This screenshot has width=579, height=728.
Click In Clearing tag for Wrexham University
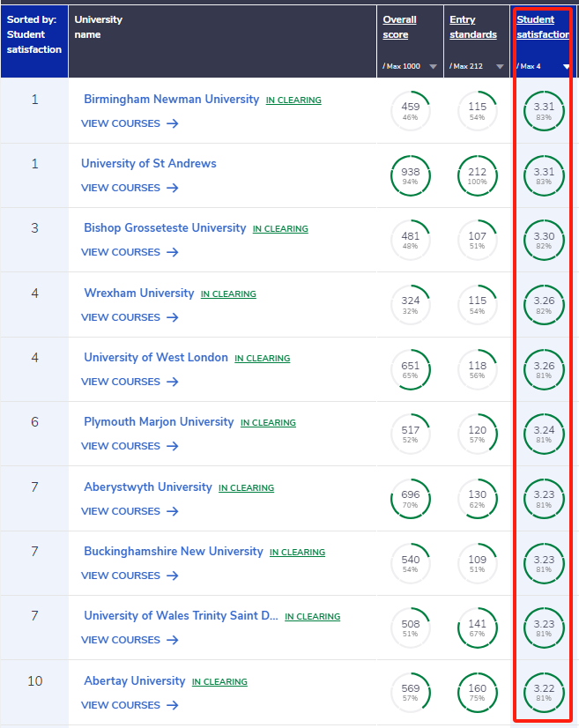click(x=228, y=293)
